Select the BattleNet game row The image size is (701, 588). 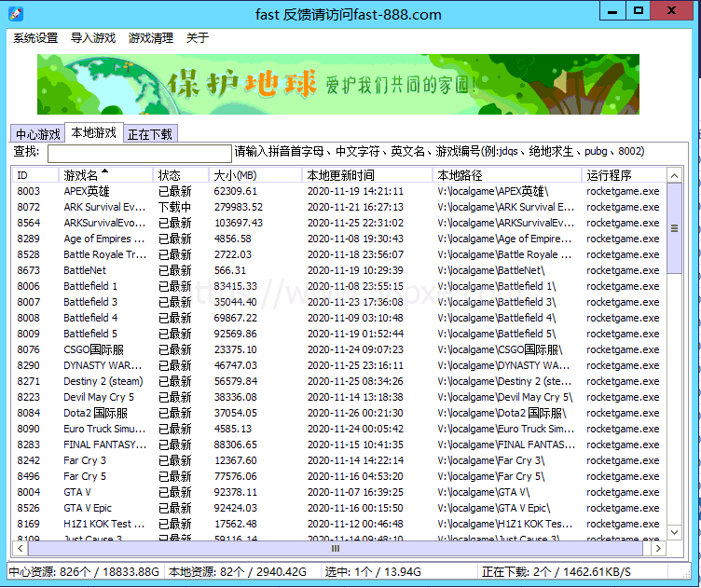[339, 271]
